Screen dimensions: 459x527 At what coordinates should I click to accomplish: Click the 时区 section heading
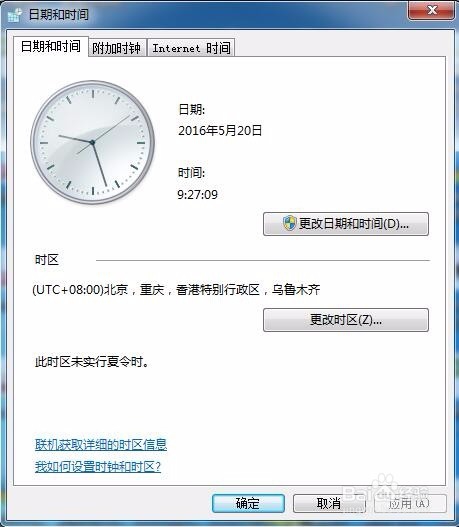tap(47, 260)
